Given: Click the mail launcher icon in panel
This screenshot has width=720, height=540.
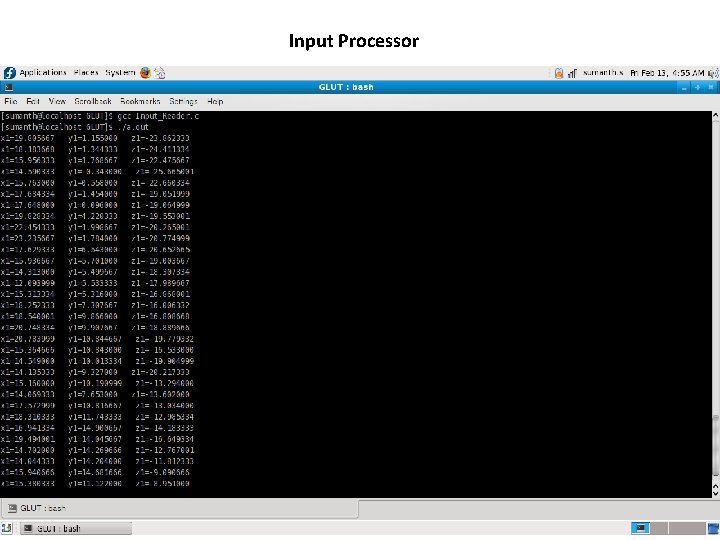Looking at the screenshot, I should [x=160, y=73].
